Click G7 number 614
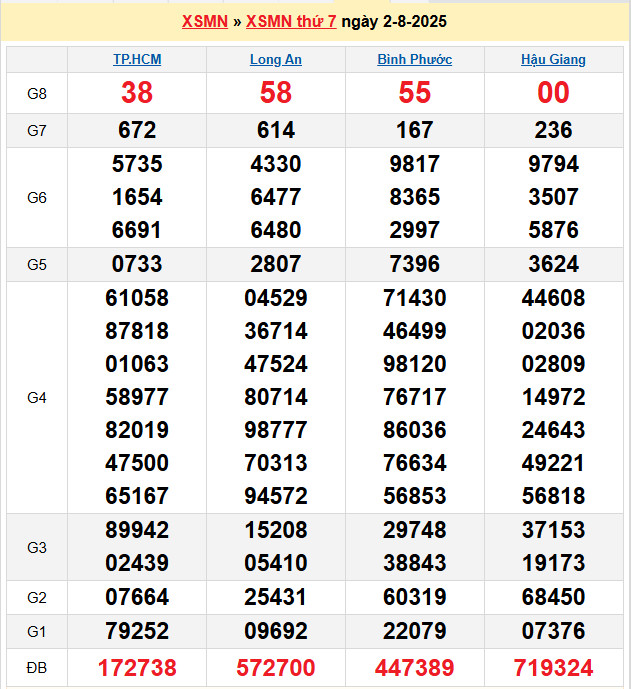Screen dimensions: 631x689 276,130
